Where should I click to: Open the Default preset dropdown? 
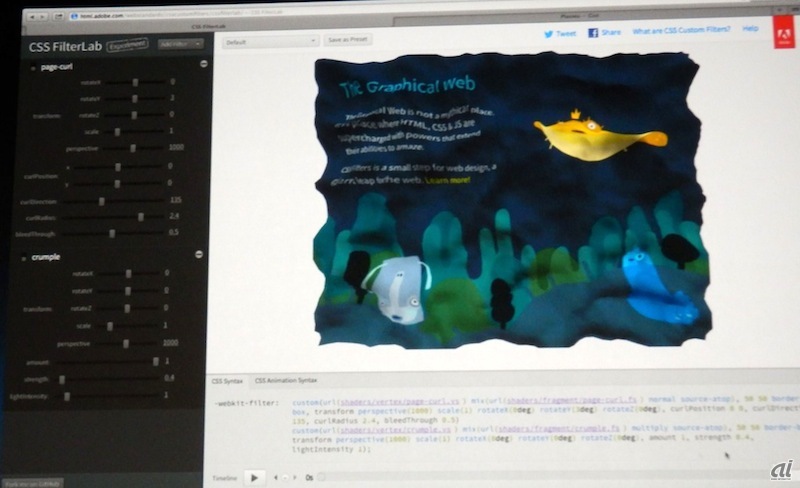(x=271, y=42)
